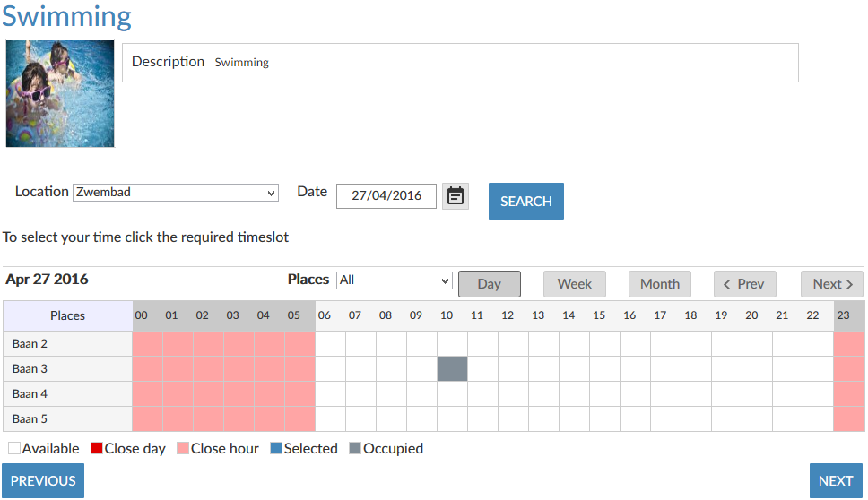Image resolution: width=868 pixels, height=500 pixels.
Task: Click the NEXT button at bottom right
Action: 835,481
